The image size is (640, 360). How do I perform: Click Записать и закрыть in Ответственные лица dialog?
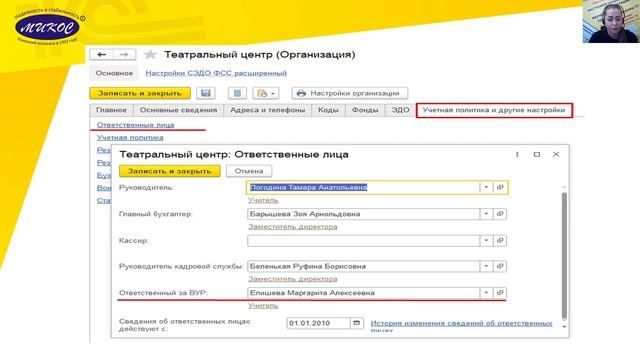[x=169, y=171]
